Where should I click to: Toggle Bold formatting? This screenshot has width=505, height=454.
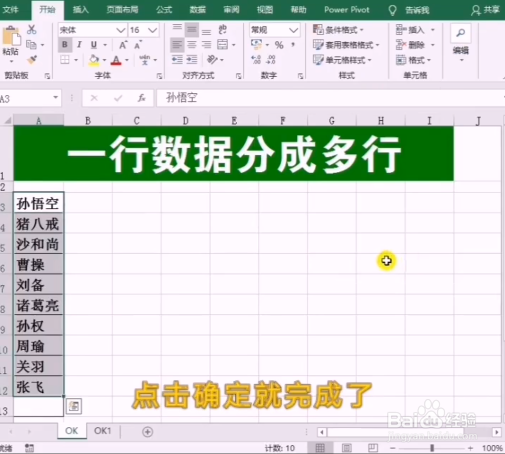tap(65, 45)
